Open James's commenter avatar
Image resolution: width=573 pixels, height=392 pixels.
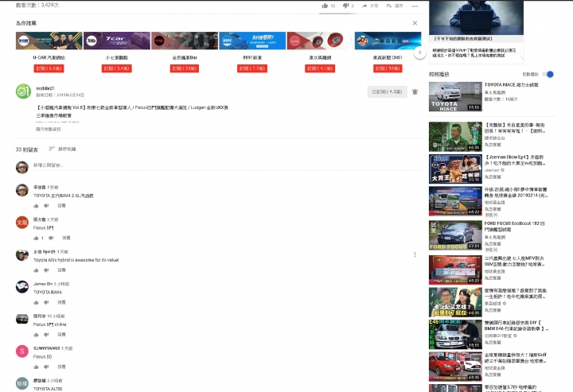click(22, 287)
